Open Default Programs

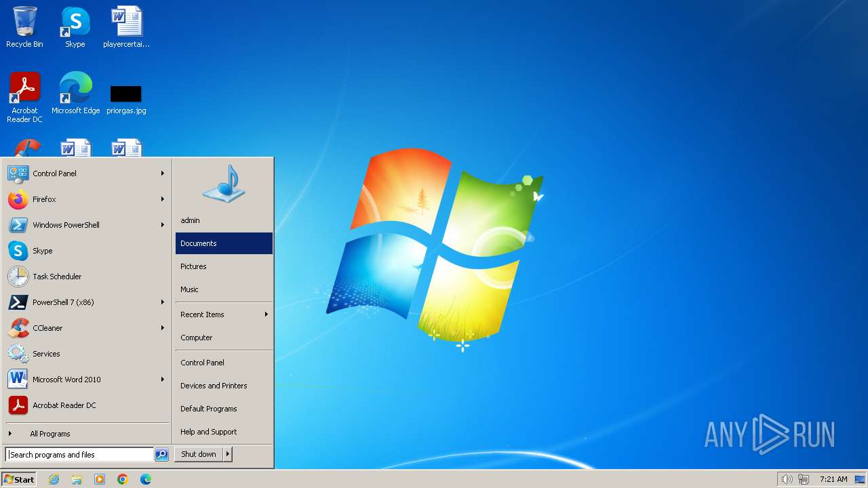point(224,409)
